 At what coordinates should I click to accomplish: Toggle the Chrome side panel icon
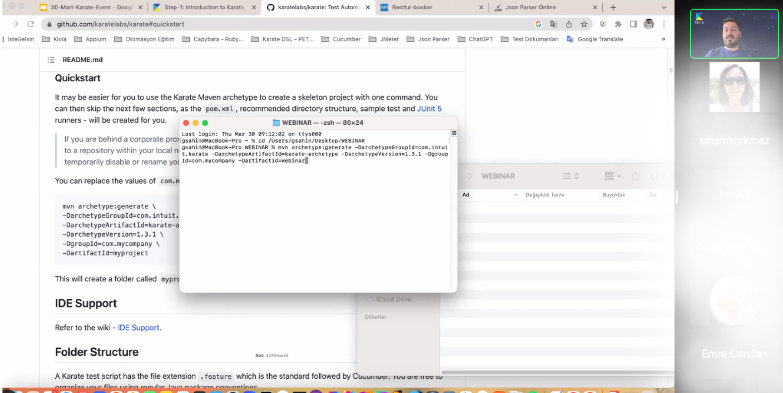(x=633, y=24)
